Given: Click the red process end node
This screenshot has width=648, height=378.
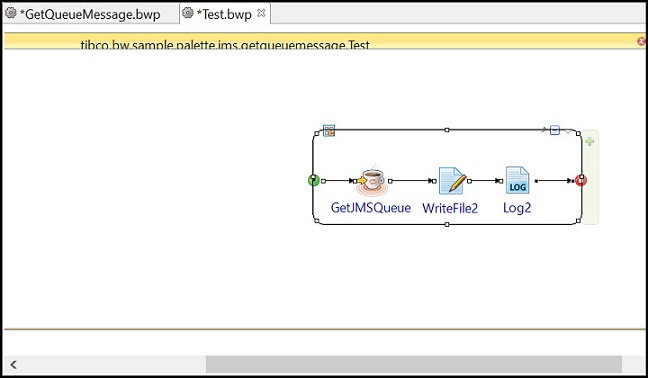Looking at the screenshot, I should tap(581, 180).
